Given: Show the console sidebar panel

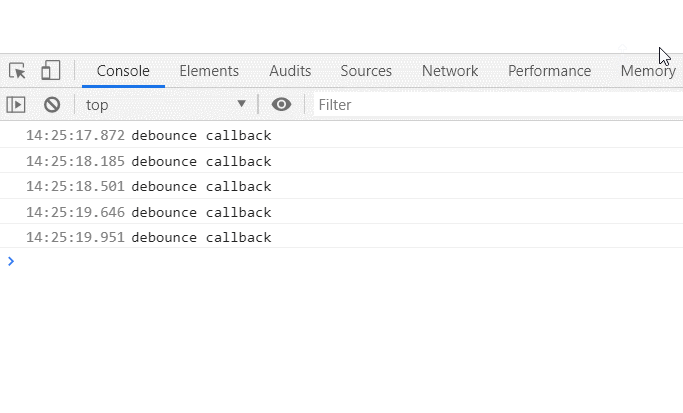Looking at the screenshot, I should pyautogui.click(x=16, y=104).
